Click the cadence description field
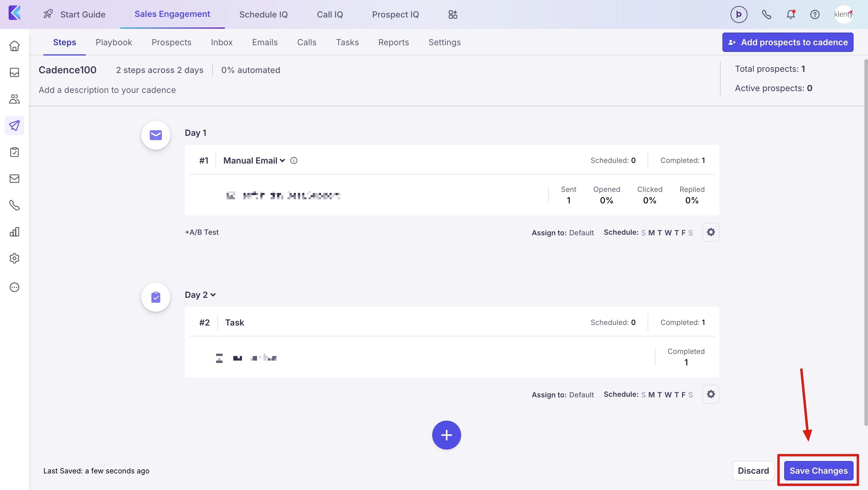This screenshot has height=490, width=868. [107, 90]
